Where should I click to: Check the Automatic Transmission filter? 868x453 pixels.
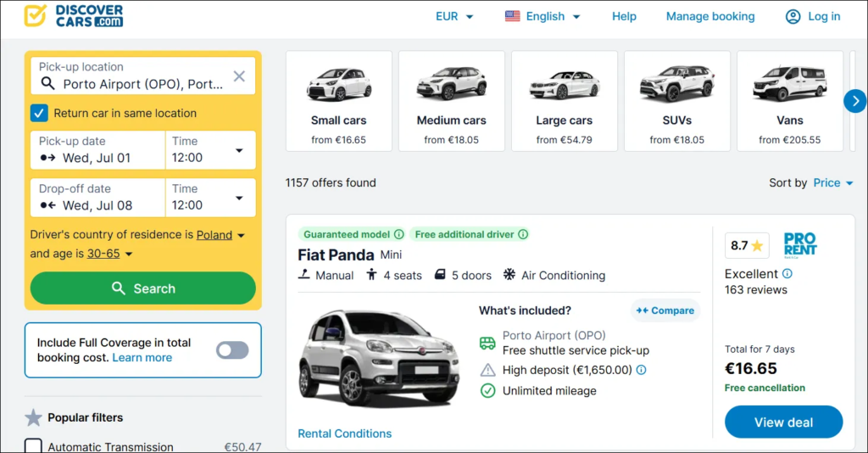(33, 446)
